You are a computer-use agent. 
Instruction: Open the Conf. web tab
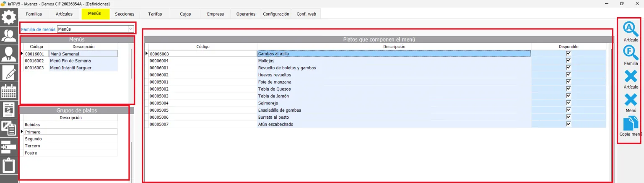coord(306,14)
